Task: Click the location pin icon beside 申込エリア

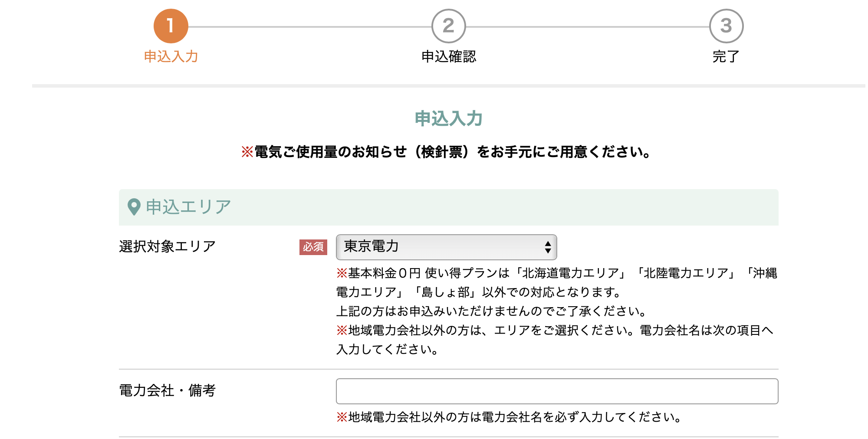Action: [x=133, y=207]
